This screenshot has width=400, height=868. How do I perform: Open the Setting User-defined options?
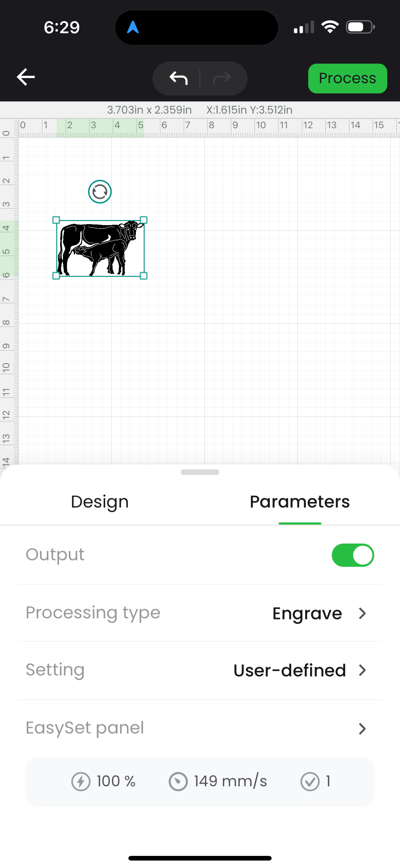(x=200, y=670)
